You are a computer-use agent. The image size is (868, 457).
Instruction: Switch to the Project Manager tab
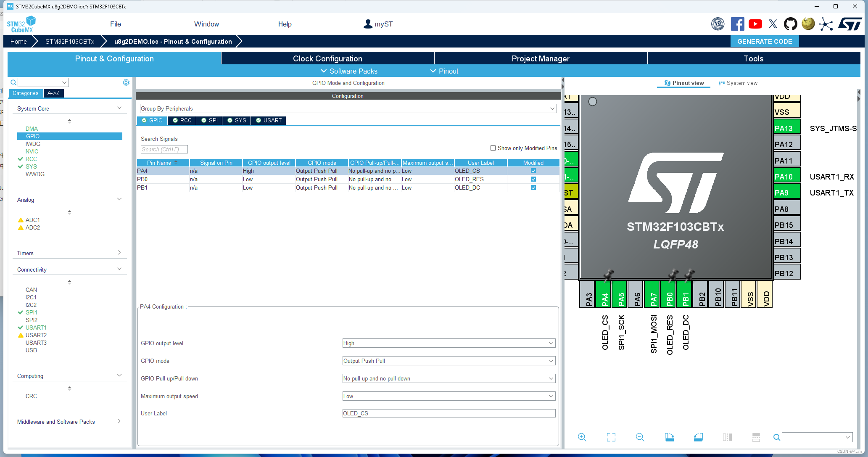pyautogui.click(x=541, y=58)
